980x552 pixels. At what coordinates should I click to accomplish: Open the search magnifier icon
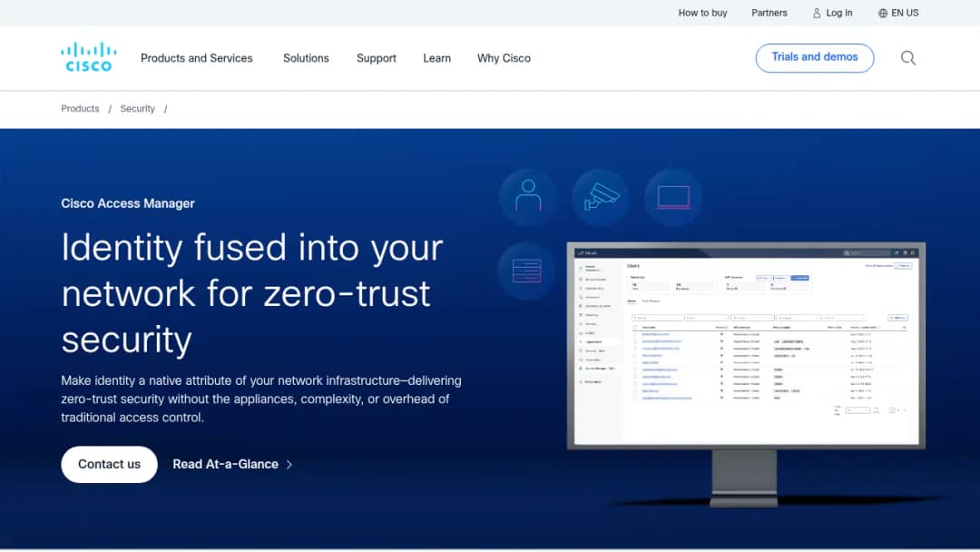[x=908, y=58]
